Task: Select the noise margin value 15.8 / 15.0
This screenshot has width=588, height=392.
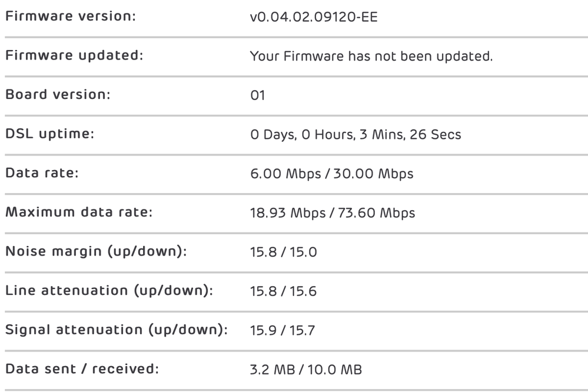Action: click(x=284, y=251)
